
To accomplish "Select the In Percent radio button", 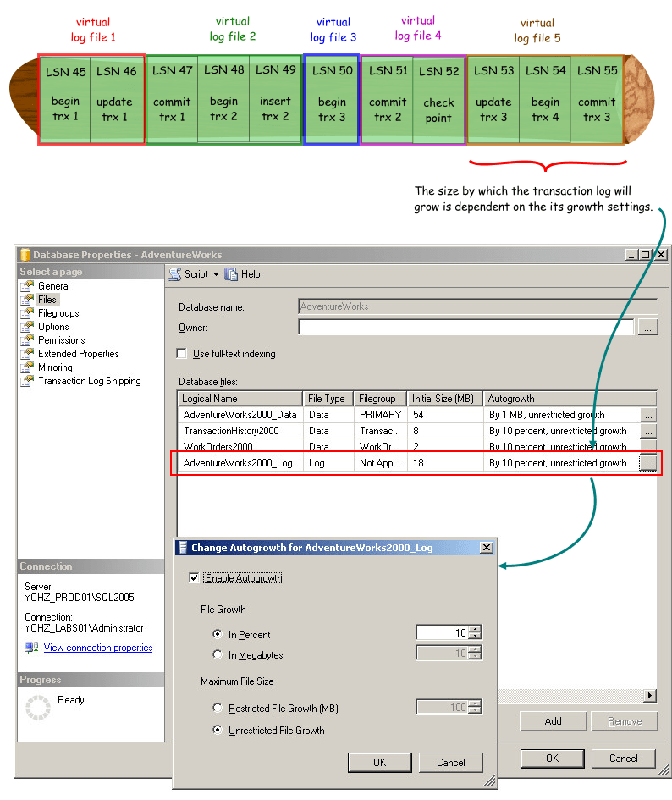I will (218, 634).
